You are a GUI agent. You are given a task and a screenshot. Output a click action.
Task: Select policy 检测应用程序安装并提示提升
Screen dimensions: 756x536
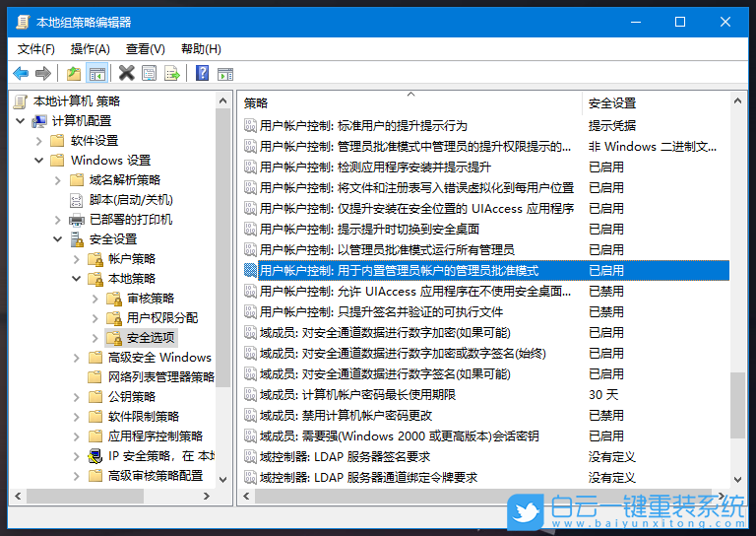pyautogui.click(x=375, y=167)
